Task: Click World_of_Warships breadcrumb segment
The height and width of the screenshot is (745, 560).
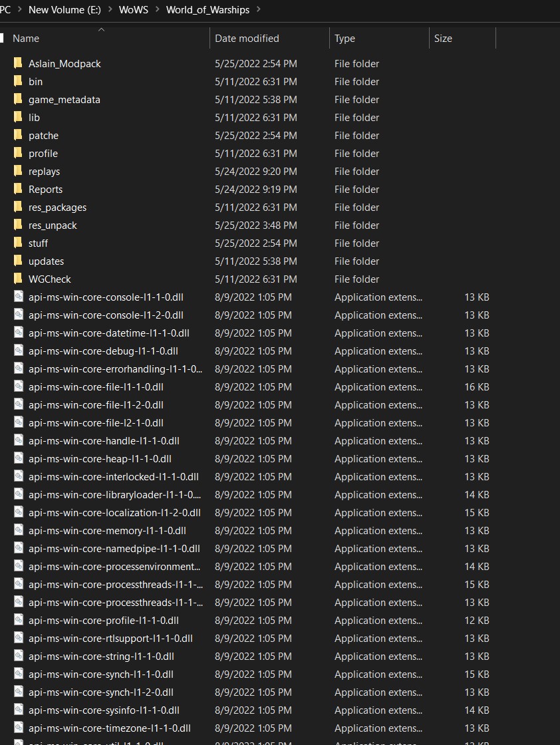Action: (x=208, y=9)
